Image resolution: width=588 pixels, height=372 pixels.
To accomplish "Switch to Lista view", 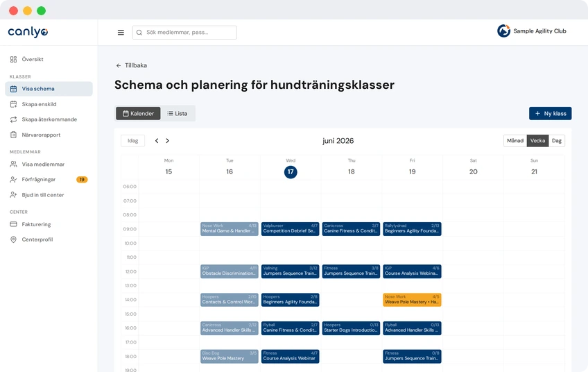I will [178, 113].
